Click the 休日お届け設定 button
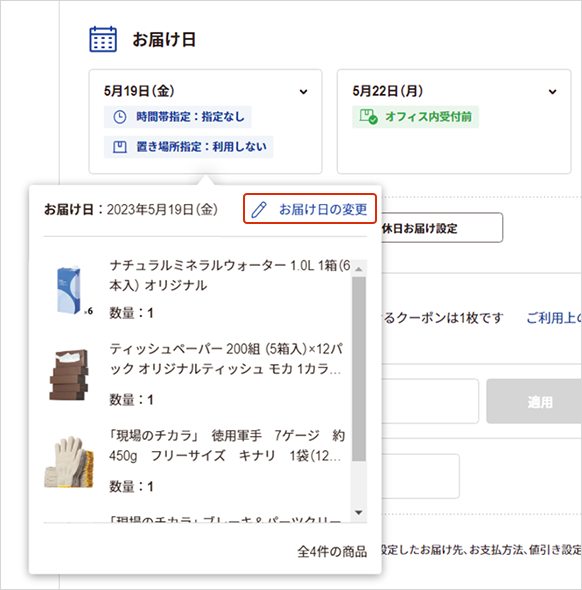Screen dimensions: 582x590 pos(442,228)
